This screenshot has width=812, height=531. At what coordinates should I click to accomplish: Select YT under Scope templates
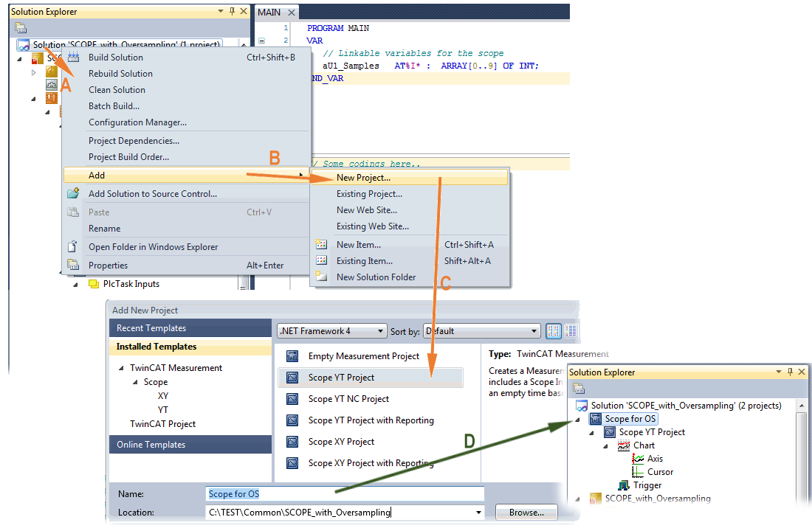[163, 410]
